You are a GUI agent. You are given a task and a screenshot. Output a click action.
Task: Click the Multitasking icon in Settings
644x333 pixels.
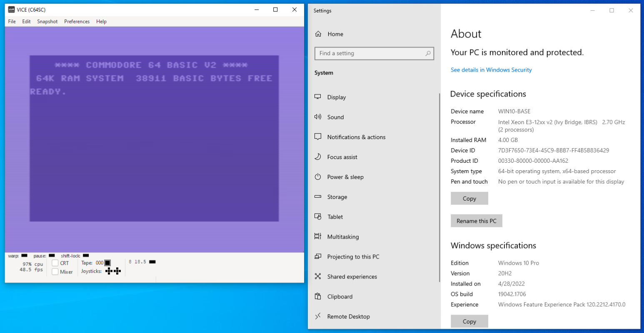[318, 236]
